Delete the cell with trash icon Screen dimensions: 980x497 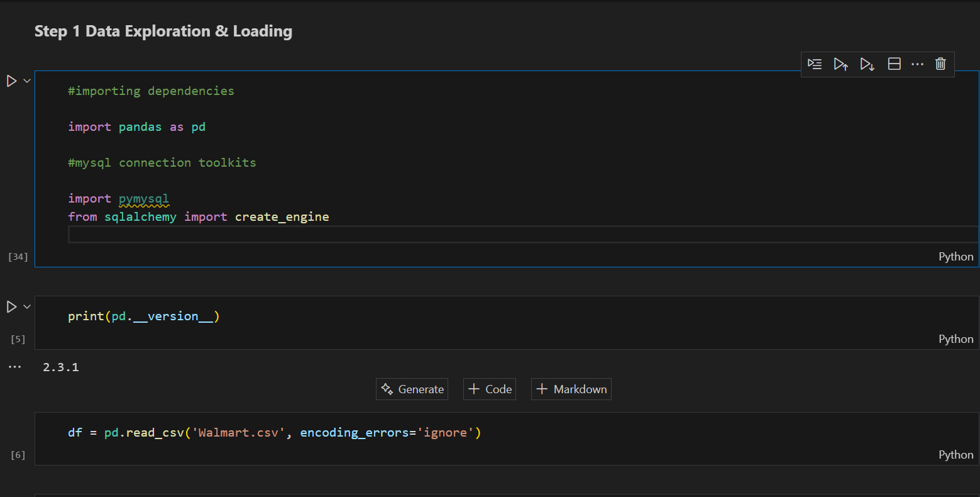(940, 64)
